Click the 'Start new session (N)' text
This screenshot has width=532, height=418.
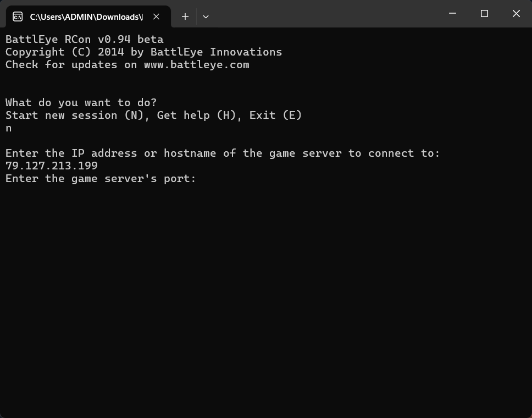click(74, 115)
